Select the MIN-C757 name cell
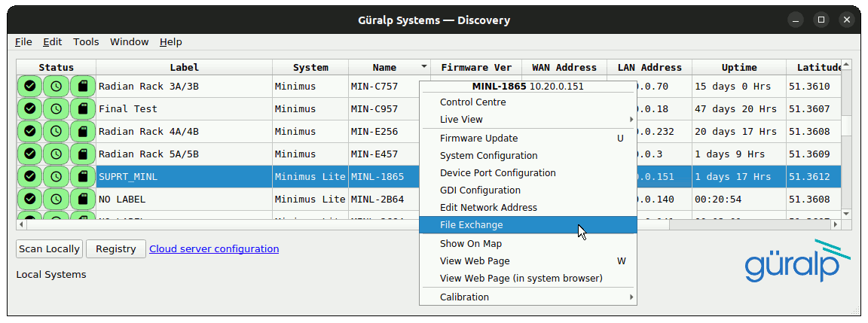 coord(384,87)
